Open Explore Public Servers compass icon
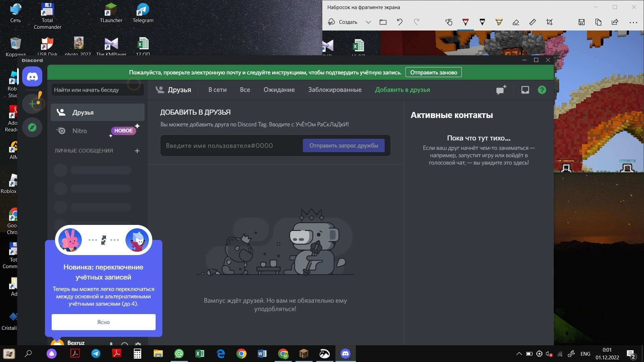This screenshot has height=362, width=644. 32,127
